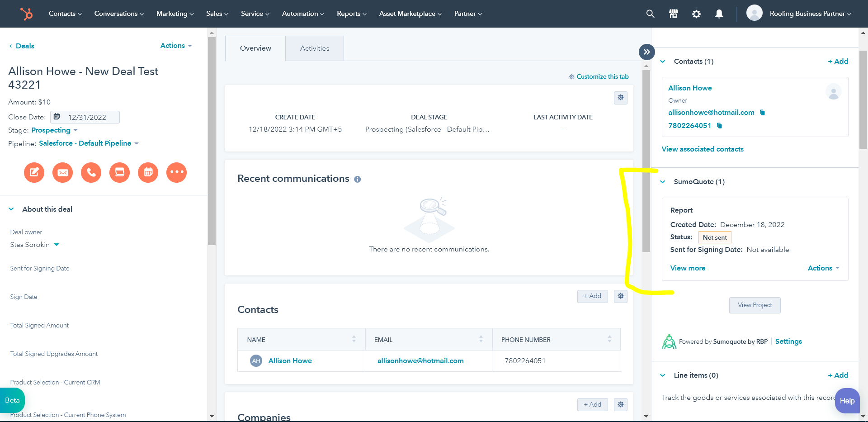This screenshot has width=868, height=422.
Task: Open the search magnifier in top bar
Action: [650, 14]
